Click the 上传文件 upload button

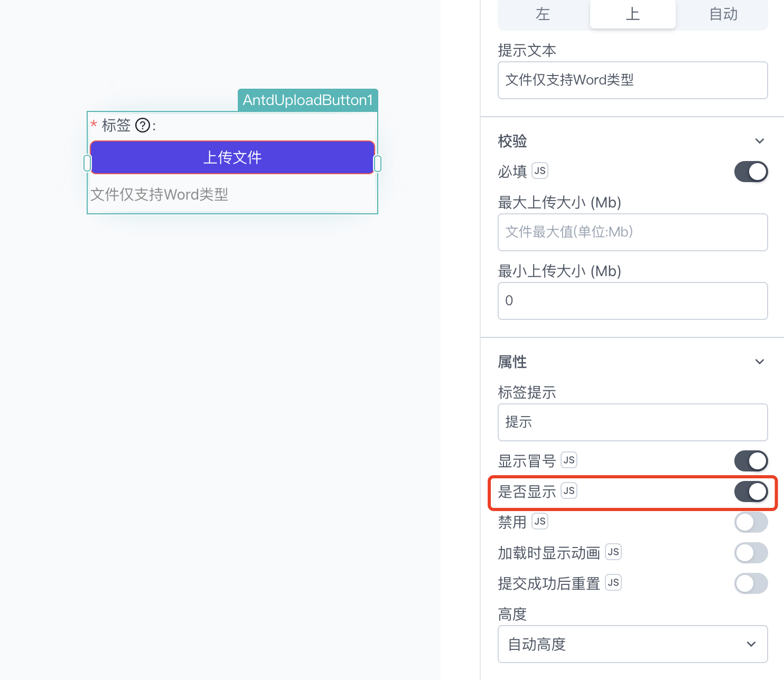[232, 157]
